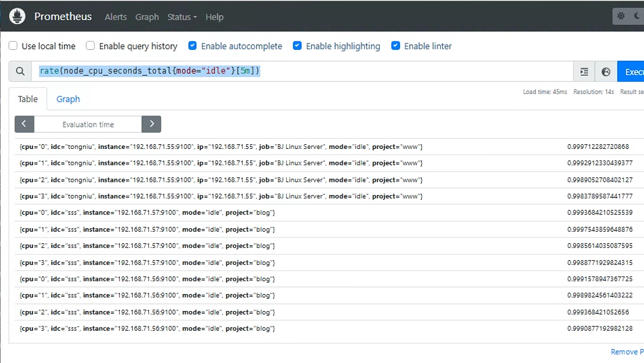Screen dimensions: 644x363
Task: Click the value 0.9985614035087595
Action: click(x=600, y=246)
